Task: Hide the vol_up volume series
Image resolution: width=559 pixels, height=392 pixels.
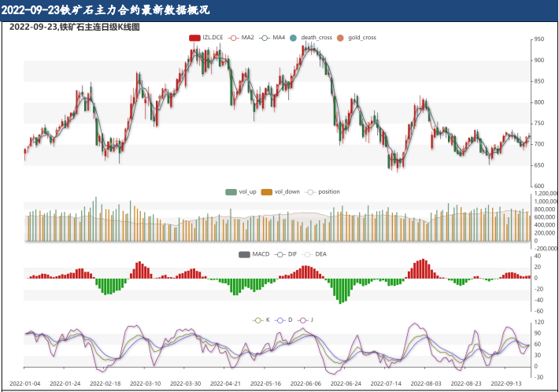Action: (231, 191)
